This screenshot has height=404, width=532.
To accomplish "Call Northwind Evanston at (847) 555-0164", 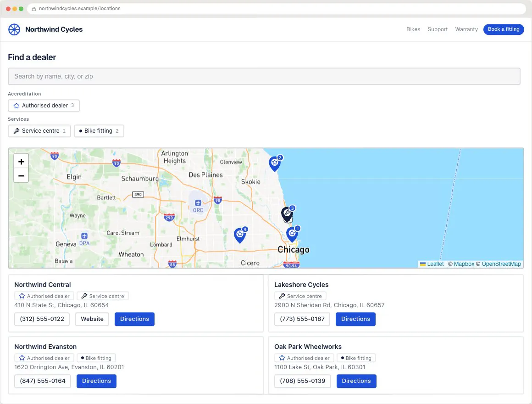I will [43, 381].
